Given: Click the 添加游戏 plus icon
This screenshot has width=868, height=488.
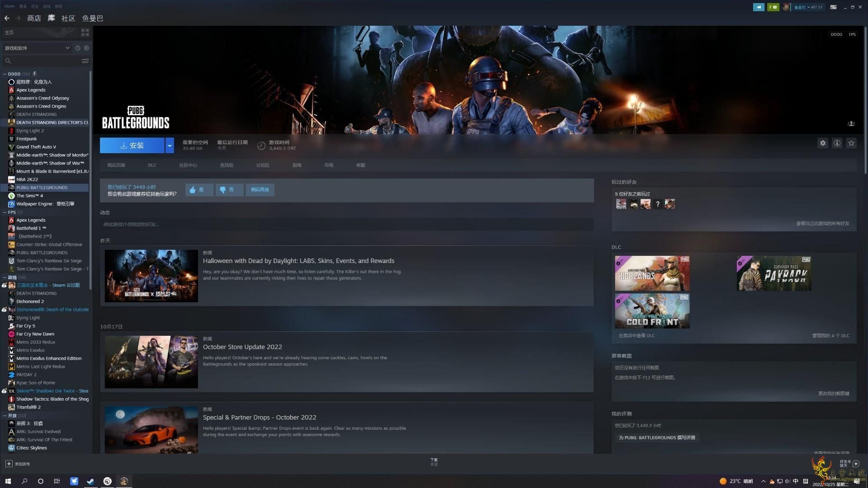Looking at the screenshot, I should coord(9,464).
